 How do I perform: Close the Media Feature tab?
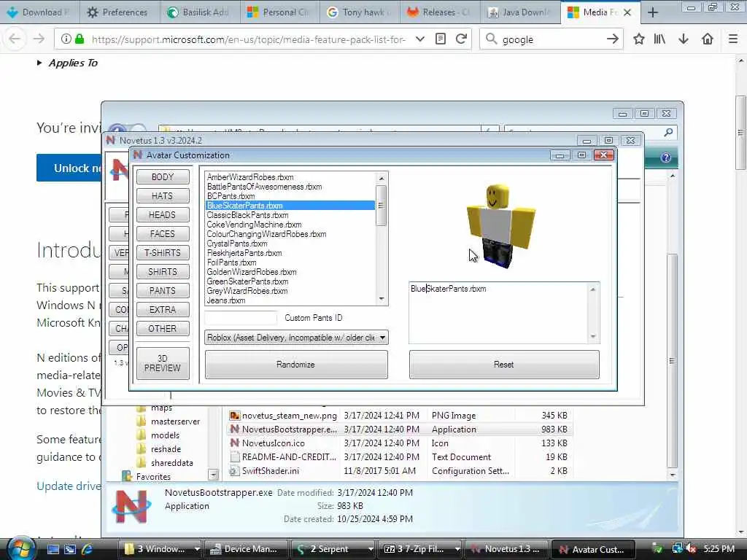(628, 12)
